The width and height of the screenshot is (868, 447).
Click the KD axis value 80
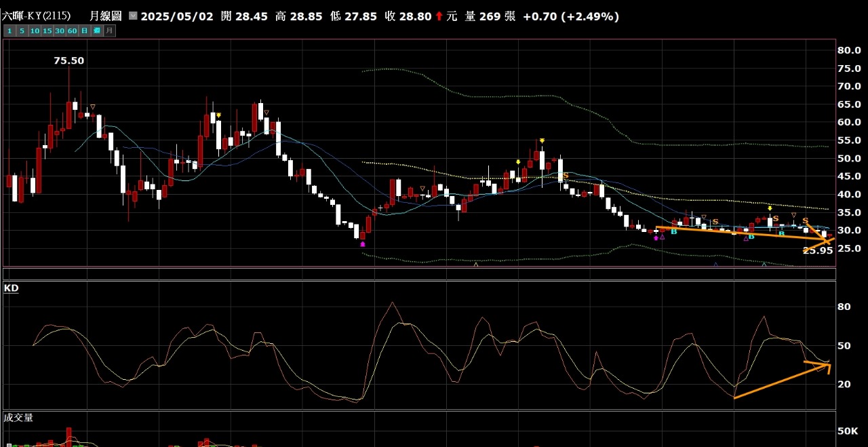click(x=844, y=307)
